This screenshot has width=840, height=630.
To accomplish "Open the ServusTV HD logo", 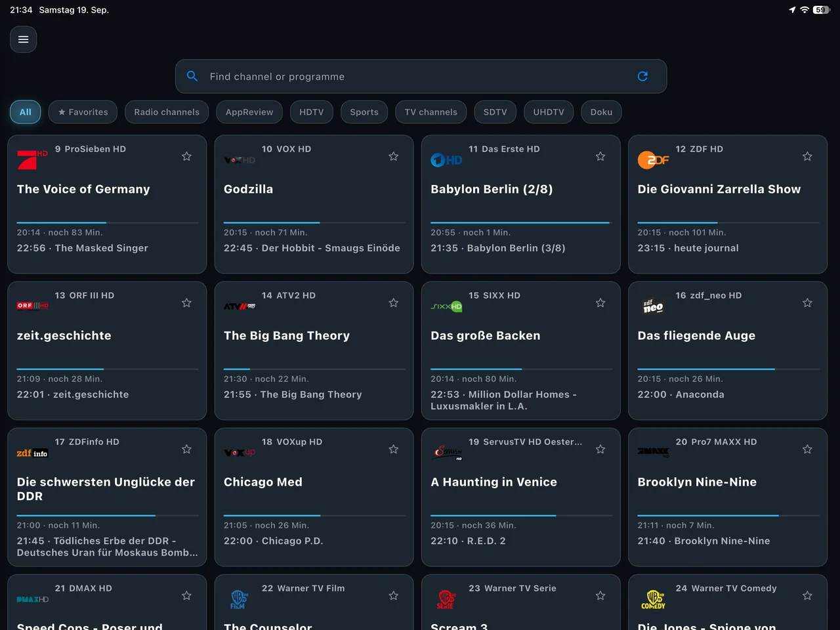I will click(448, 452).
